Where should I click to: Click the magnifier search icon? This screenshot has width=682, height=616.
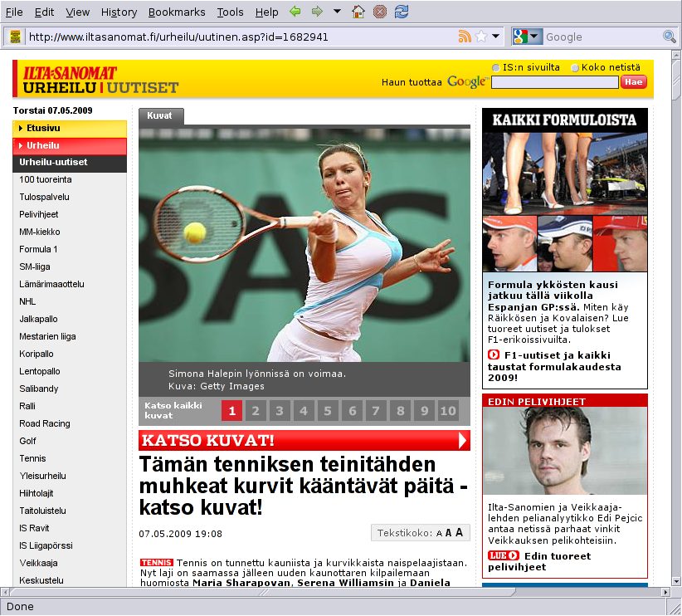[669, 37]
